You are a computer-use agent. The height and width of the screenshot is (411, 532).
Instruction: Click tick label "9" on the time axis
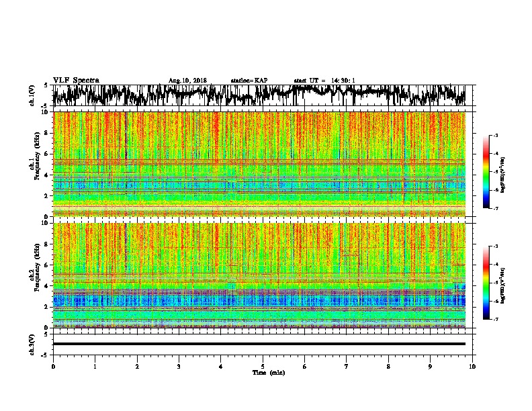click(x=430, y=367)
